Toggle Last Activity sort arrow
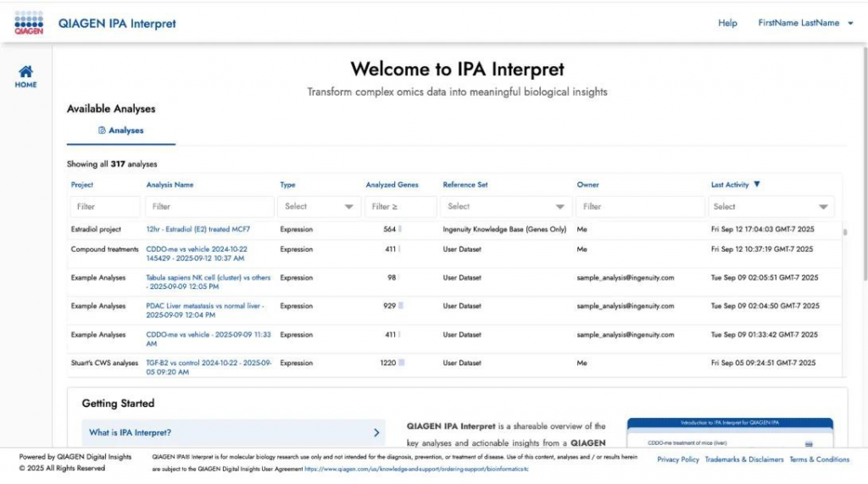868x484 pixels. pyautogui.click(x=757, y=184)
